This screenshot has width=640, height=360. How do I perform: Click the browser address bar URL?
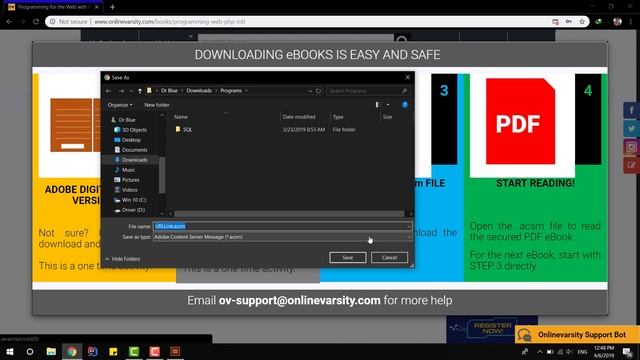tap(169, 22)
